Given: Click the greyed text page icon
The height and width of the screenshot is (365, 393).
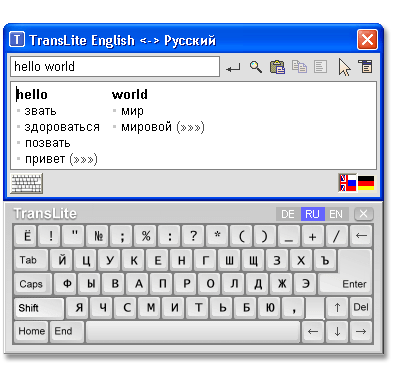Looking at the screenshot, I should (320, 67).
